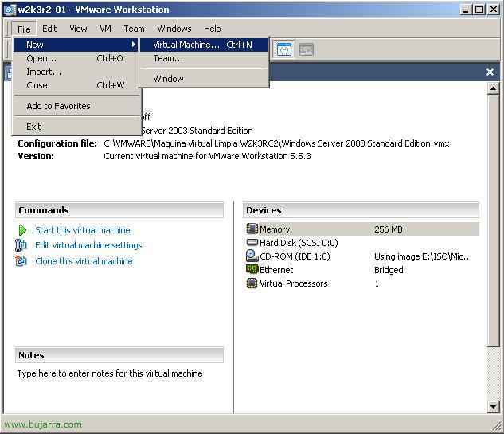This screenshot has width=504, height=434.
Task: Click the Memory chip device icon
Action: pos(252,229)
